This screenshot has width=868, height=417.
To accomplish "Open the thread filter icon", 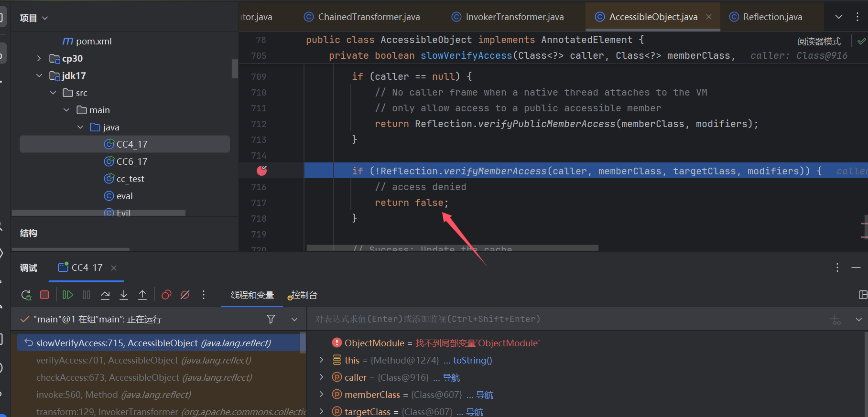I will (x=271, y=319).
